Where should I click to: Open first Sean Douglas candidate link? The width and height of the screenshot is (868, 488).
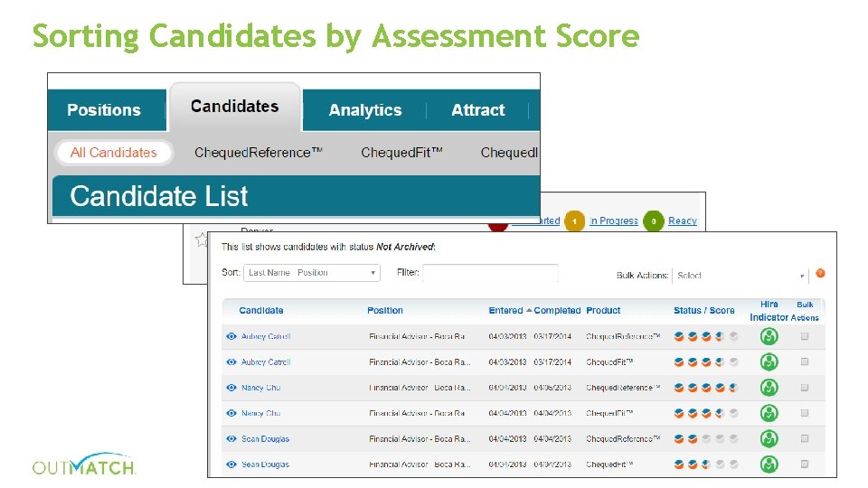(266, 439)
